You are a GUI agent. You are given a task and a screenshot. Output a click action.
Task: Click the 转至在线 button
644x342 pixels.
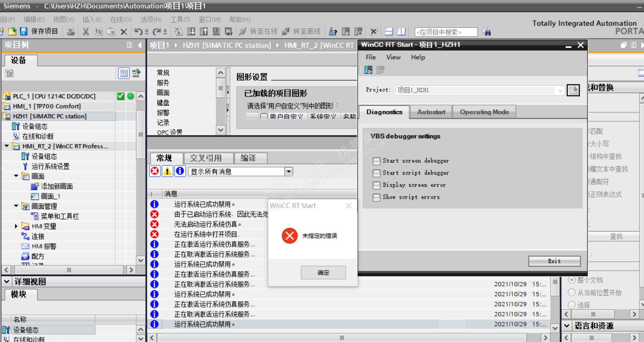point(258,32)
